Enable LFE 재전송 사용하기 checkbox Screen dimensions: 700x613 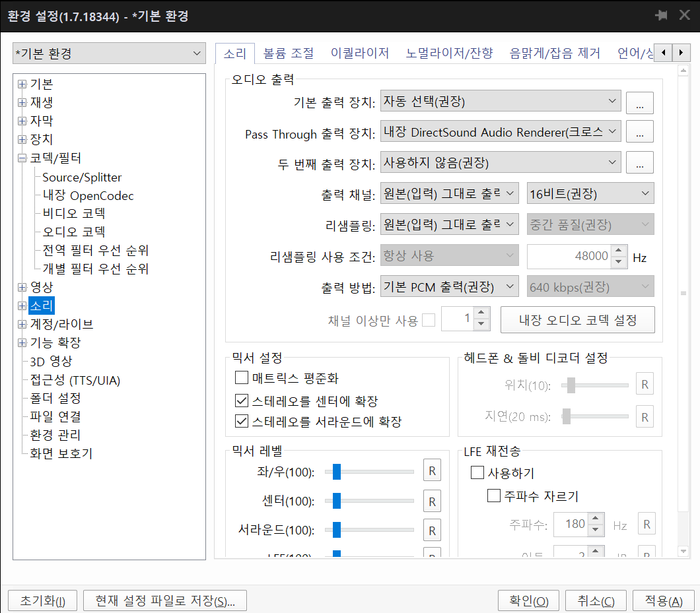coord(477,472)
